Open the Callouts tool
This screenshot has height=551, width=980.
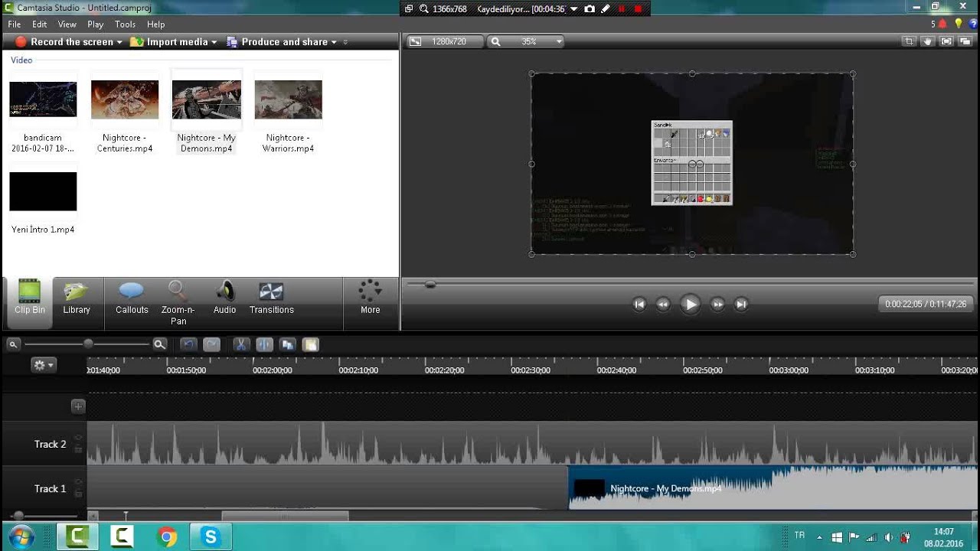132,298
